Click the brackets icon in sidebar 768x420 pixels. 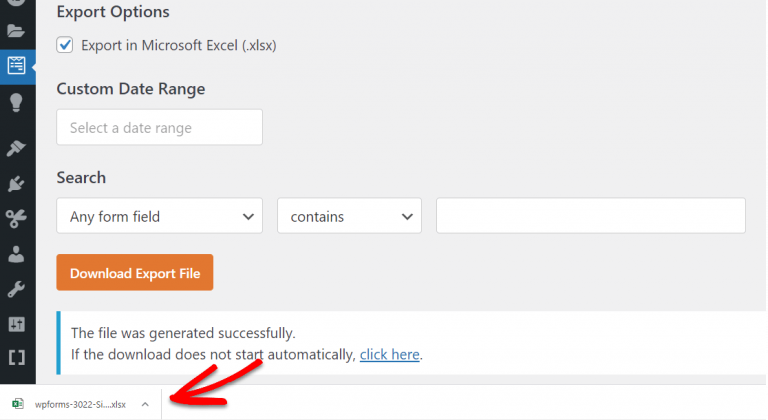(x=16, y=358)
